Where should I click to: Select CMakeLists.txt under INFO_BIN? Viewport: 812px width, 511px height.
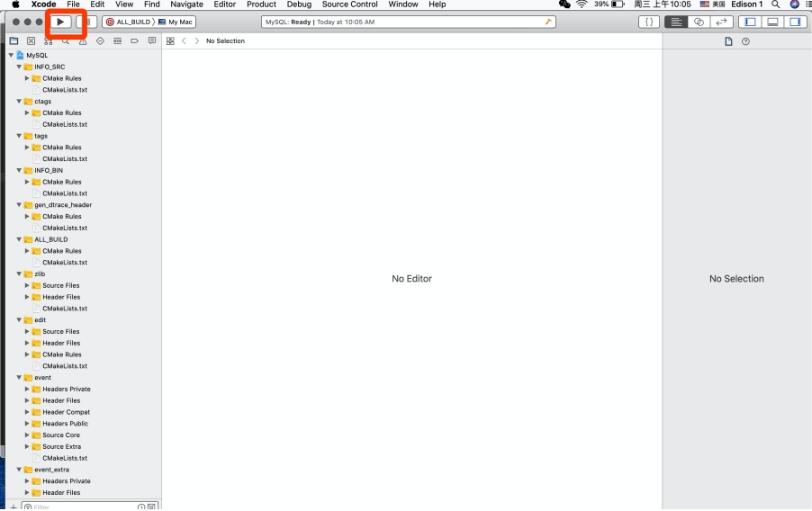tap(65, 193)
